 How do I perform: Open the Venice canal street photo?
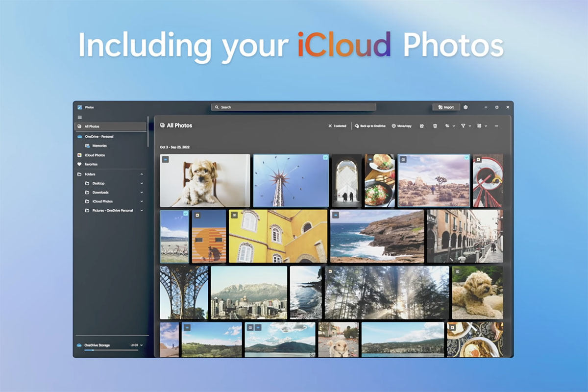pyautogui.click(x=465, y=236)
